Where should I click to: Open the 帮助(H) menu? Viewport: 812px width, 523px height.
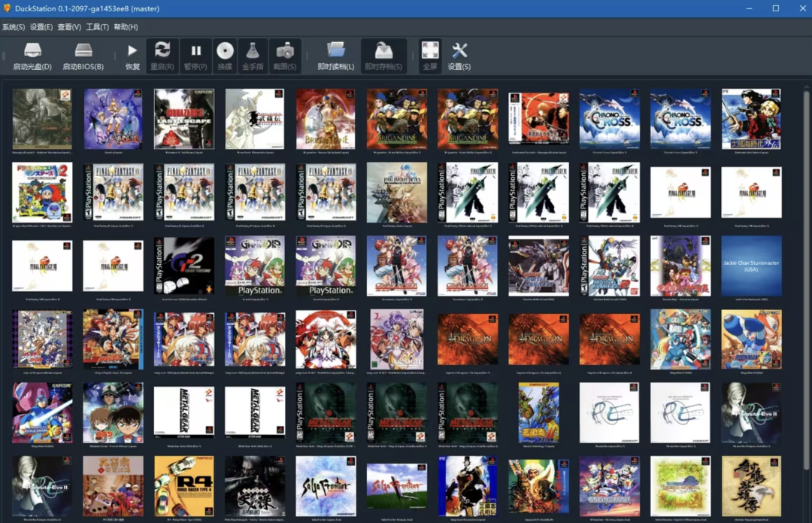coord(126,27)
